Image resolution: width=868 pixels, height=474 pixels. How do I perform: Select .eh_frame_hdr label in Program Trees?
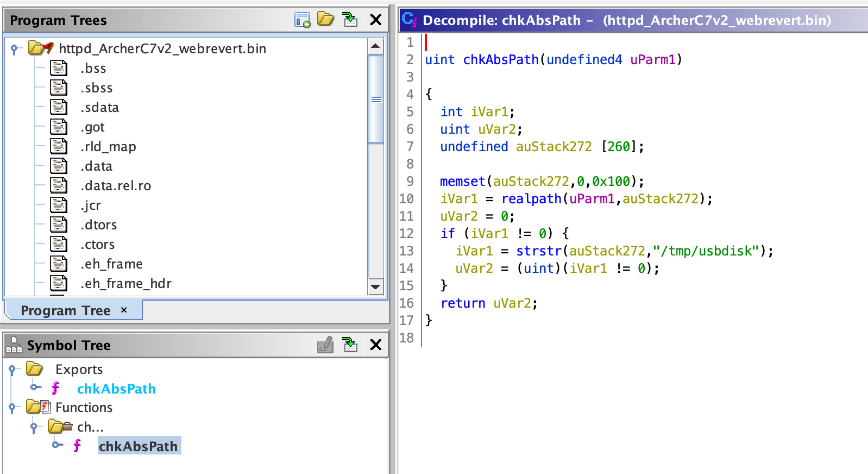click(x=126, y=284)
